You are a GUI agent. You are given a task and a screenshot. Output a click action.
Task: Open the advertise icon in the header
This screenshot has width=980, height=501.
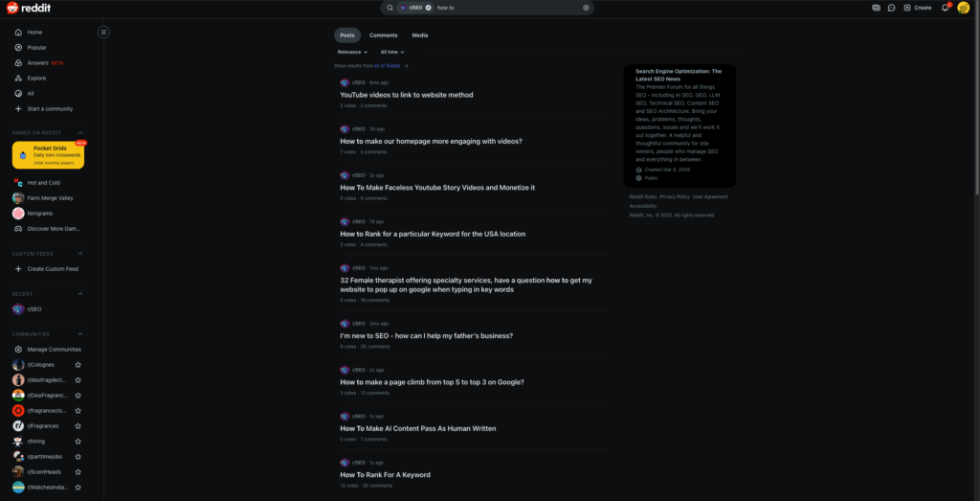point(876,8)
